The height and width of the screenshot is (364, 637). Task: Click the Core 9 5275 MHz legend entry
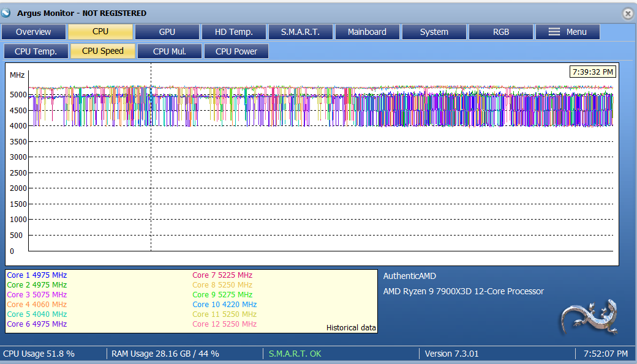pyautogui.click(x=222, y=295)
